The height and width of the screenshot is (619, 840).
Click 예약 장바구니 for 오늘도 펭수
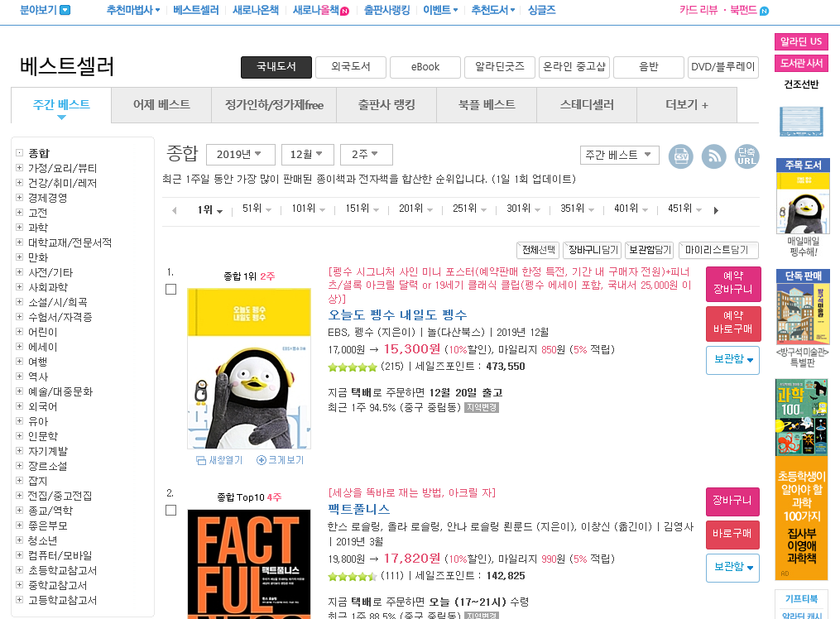click(733, 283)
